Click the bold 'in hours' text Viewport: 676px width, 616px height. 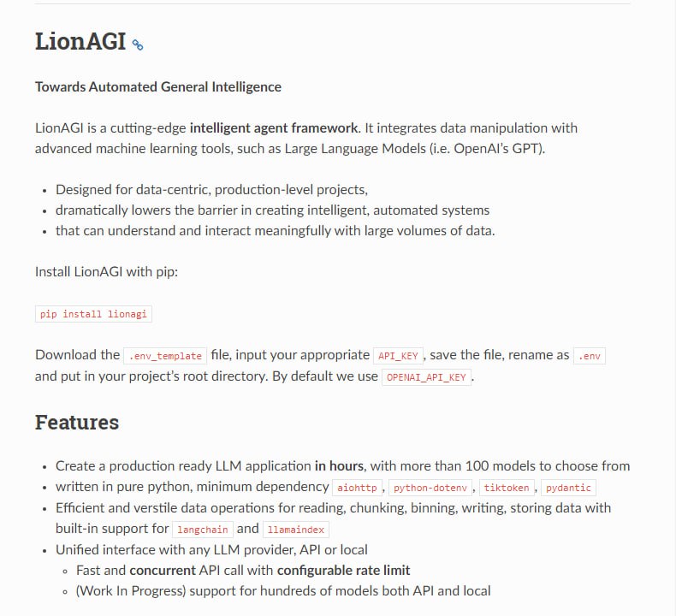click(339, 466)
